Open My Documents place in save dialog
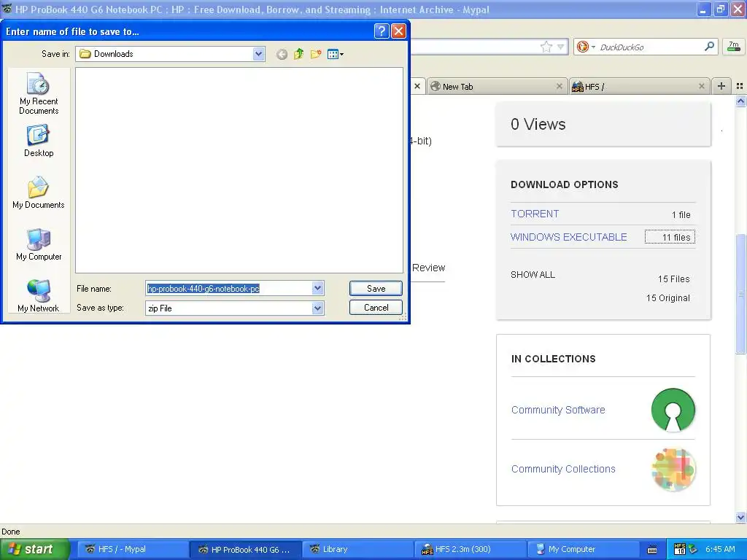747x560 pixels. (39, 192)
